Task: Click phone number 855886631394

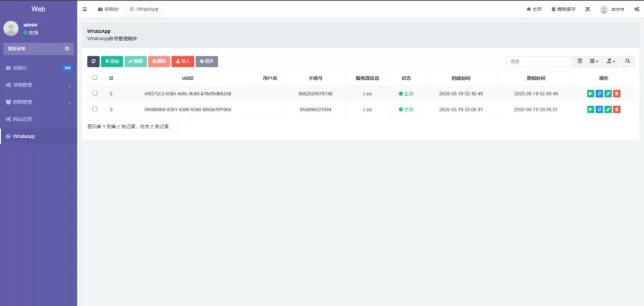Action: (x=316, y=110)
